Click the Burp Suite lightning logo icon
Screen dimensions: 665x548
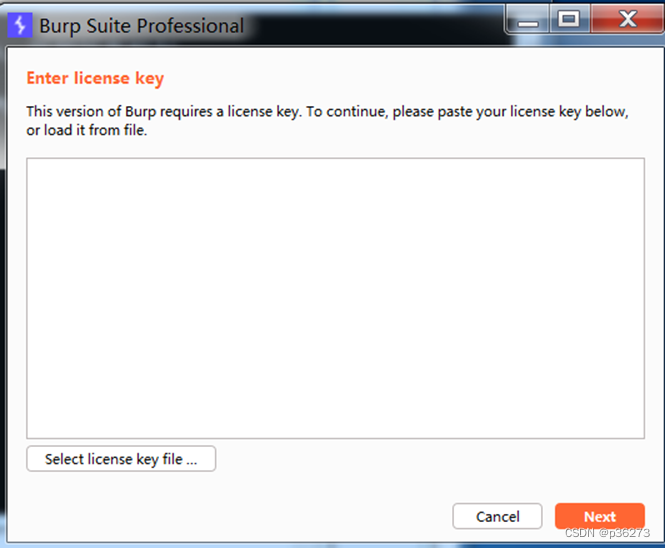pyautogui.click(x=20, y=25)
